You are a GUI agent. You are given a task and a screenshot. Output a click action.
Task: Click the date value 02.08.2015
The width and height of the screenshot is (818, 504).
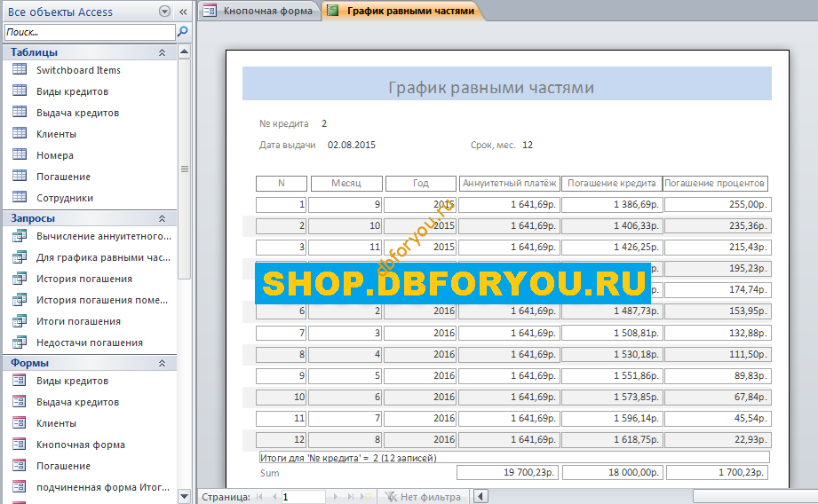click(x=352, y=145)
